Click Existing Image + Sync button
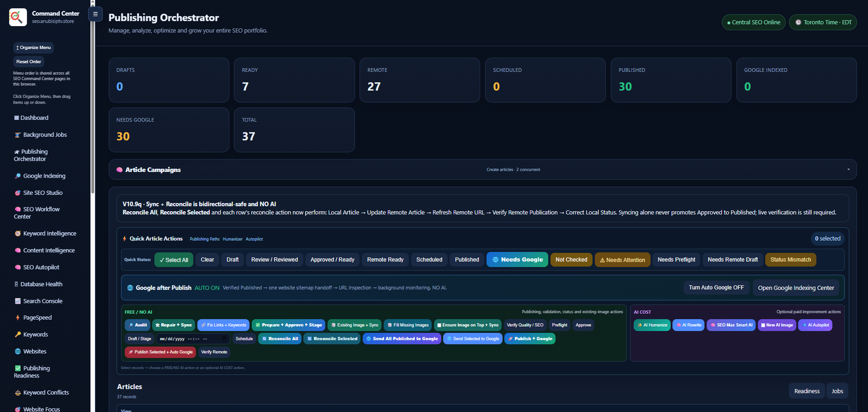Image resolution: width=868 pixels, height=412 pixels. tap(355, 325)
